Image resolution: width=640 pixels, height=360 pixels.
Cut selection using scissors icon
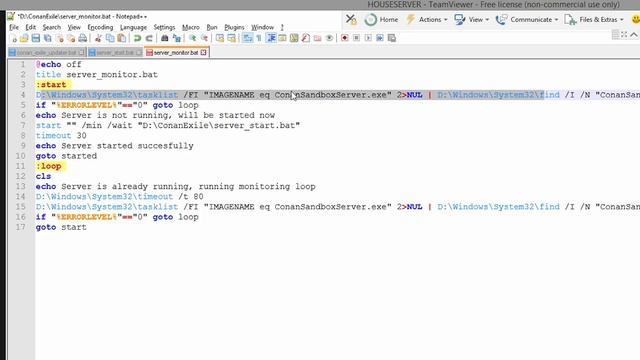pos(98,38)
